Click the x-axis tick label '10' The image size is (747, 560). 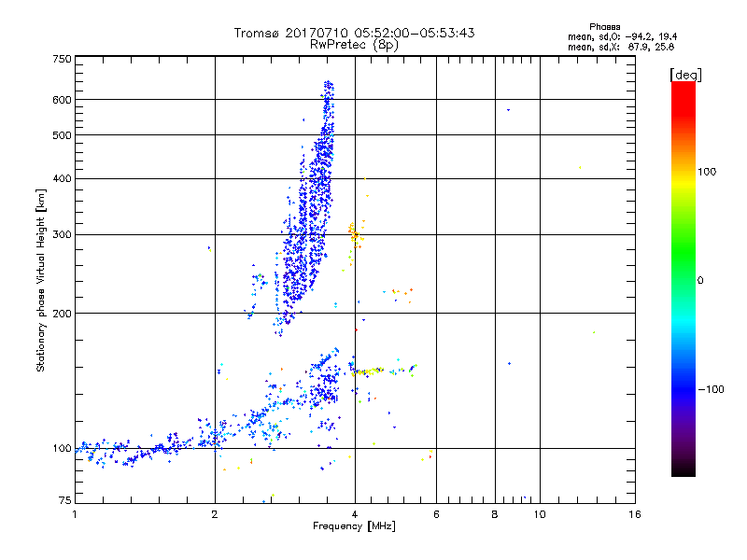click(x=540, y=514)
